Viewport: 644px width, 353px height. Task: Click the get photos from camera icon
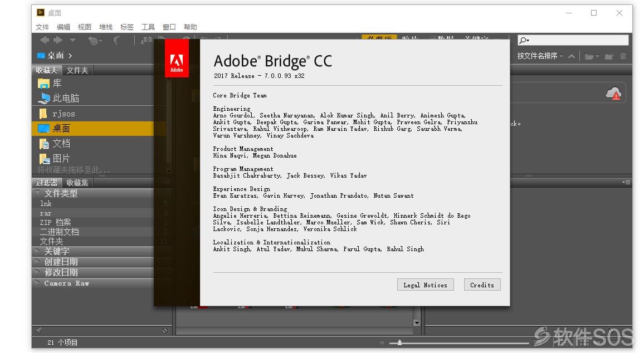(x=146, y=40)
